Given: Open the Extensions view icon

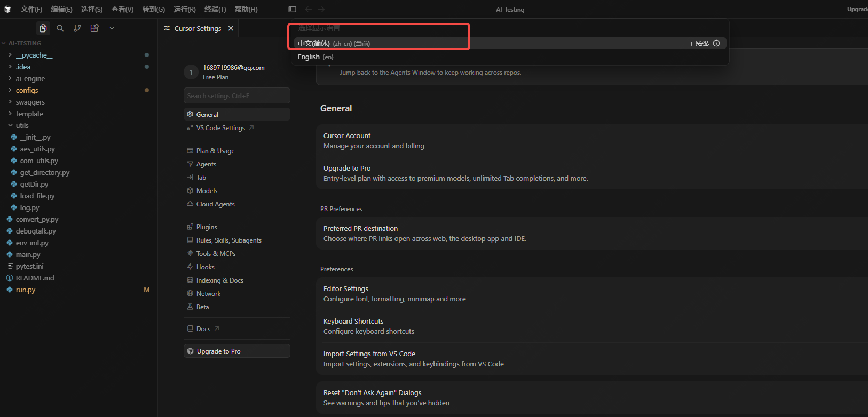Looking at the screenshot, I should [x=94, y=28].
